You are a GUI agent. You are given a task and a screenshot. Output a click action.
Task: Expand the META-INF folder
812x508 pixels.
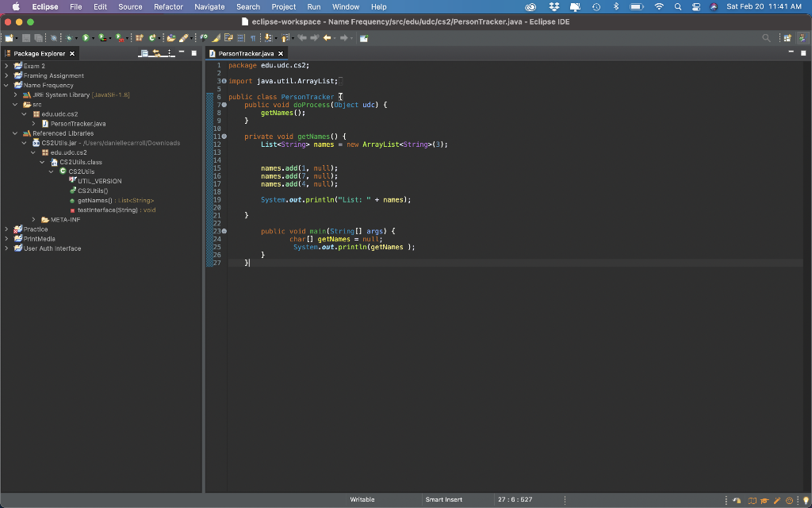pyautogui.click(x=34, y=220)
